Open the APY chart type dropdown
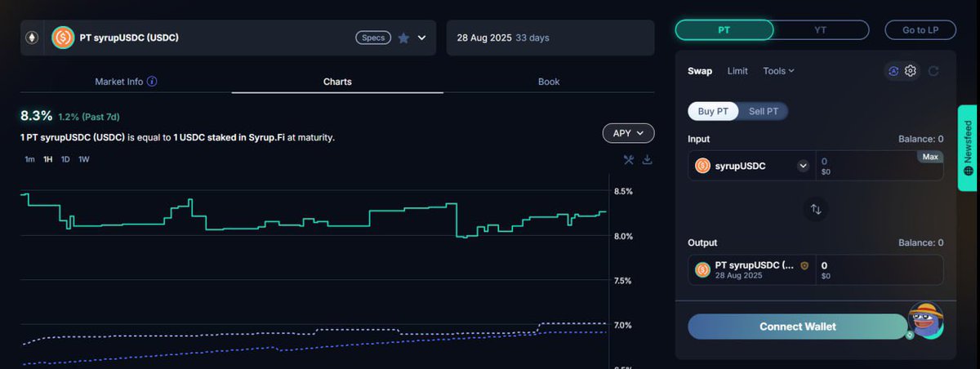The height and width of the screenshot is (369, 980). tap(628, 132)
